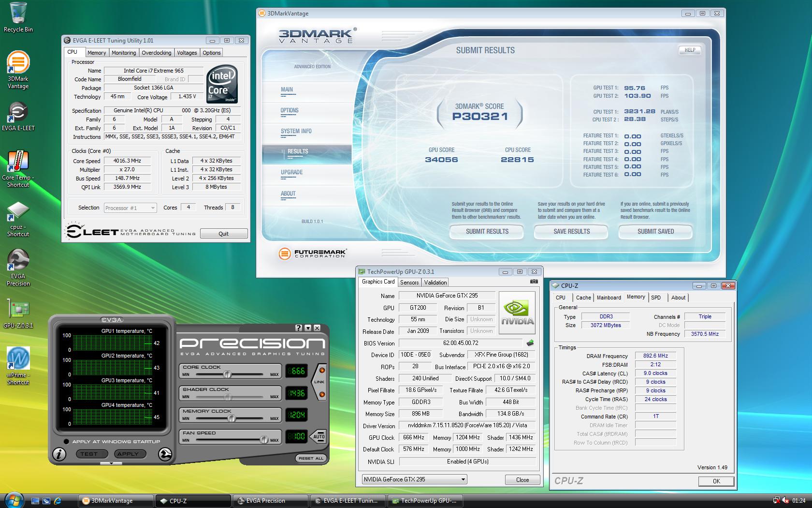Select GPU-Z Sensors tab
The image size is (812, 508).
click(x=409, y=283)
